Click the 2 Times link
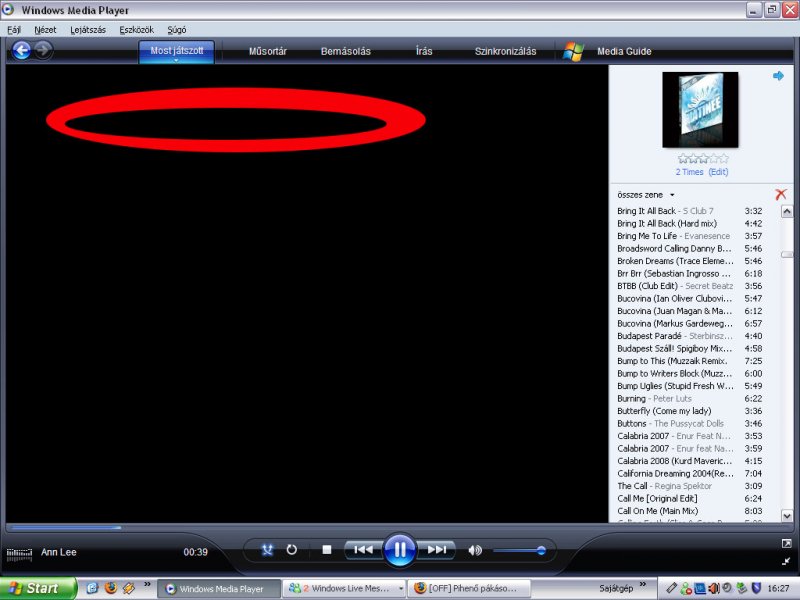 [x=689, y=172]
